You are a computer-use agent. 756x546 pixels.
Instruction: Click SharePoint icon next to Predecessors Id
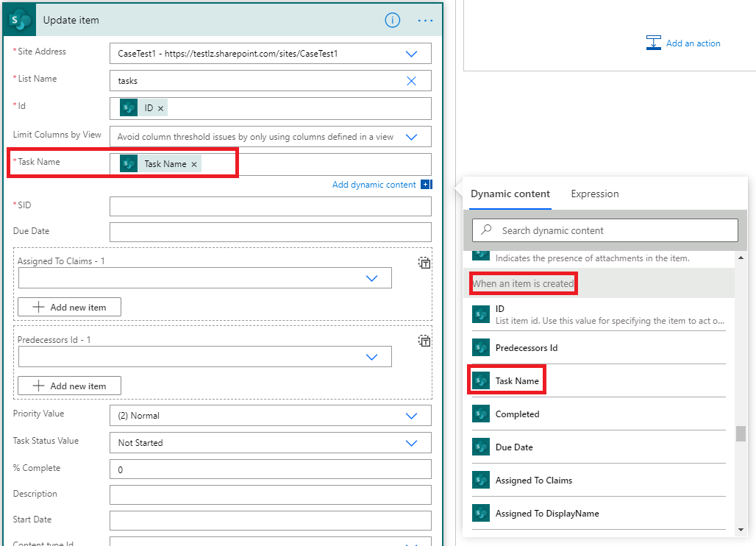coord(481,348)
